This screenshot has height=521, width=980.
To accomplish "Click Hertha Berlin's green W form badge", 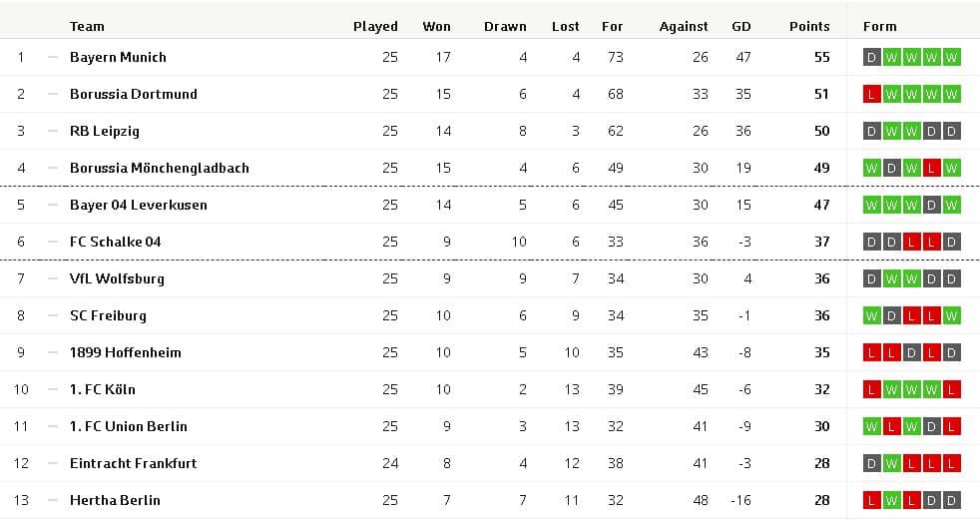I will click(891, 500).
